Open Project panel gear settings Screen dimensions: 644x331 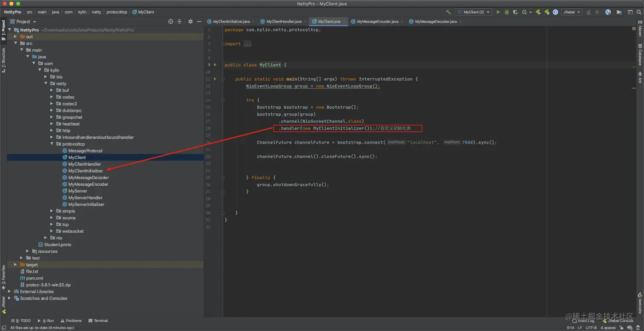(x=190, y=22)
